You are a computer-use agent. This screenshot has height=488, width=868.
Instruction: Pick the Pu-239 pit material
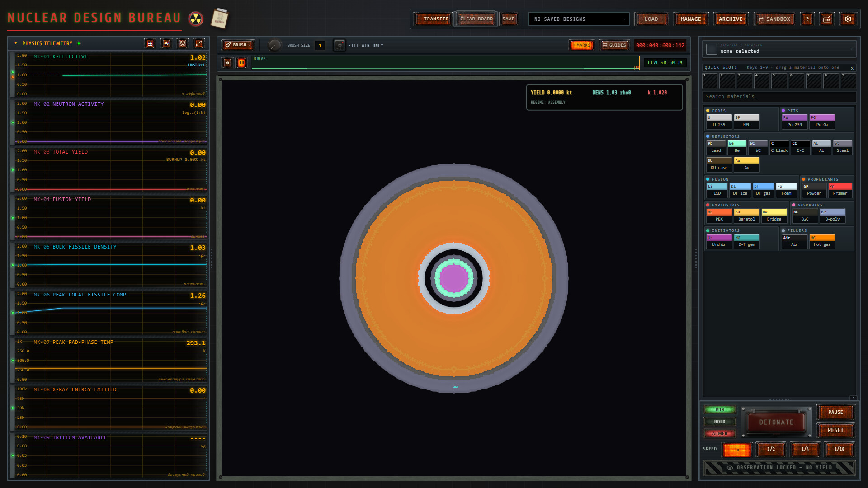click(x=794, y=121)
